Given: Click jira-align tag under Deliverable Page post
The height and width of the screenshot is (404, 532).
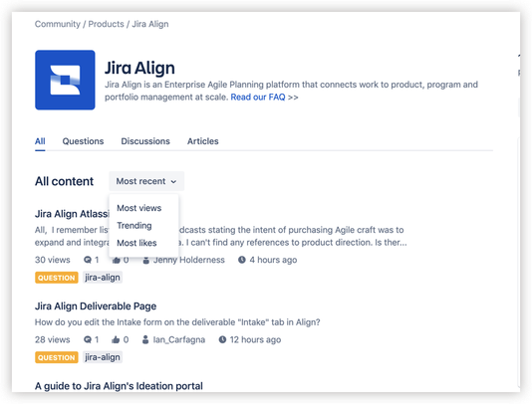Looking at the screenshot, I should coord(103,357).
